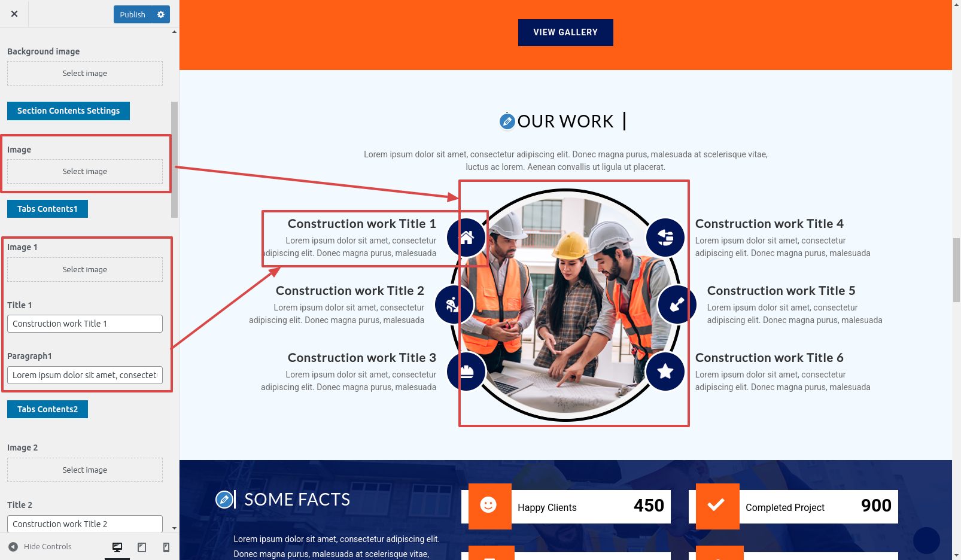The image size is (961, 560).
Task: Click Construction work Title 3 heading
Action: (x=362, y=358)
